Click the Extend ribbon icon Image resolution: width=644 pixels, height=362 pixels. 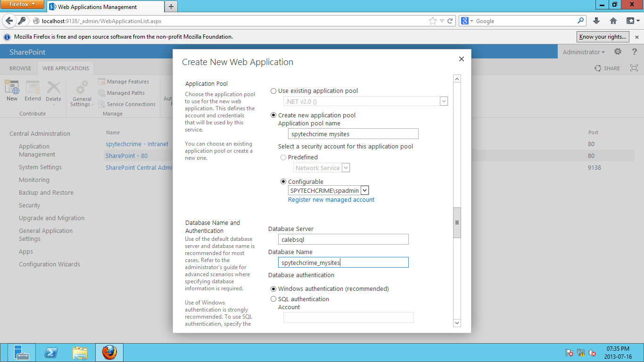click(x=33, y=91)
